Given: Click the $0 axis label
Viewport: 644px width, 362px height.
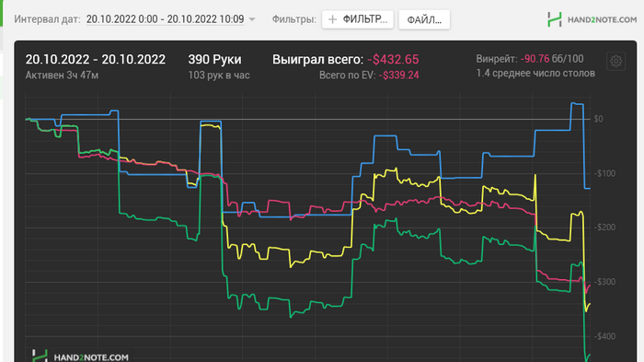Looking at the screenshot, I should 598,119.
